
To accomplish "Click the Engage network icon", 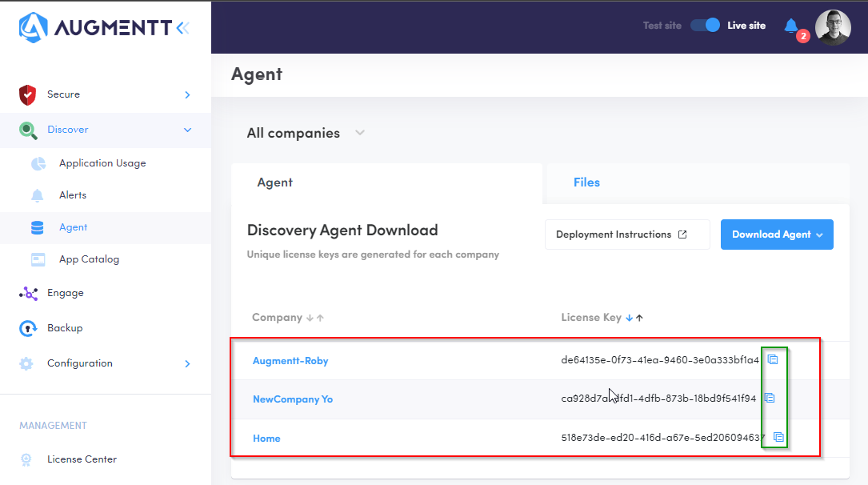I will pyautogui.click(x=28, y=294).
